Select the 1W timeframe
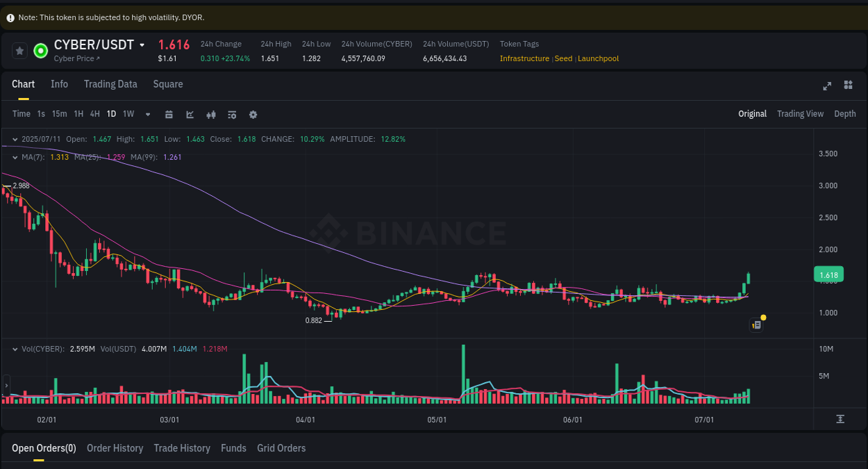 (128, 114)
